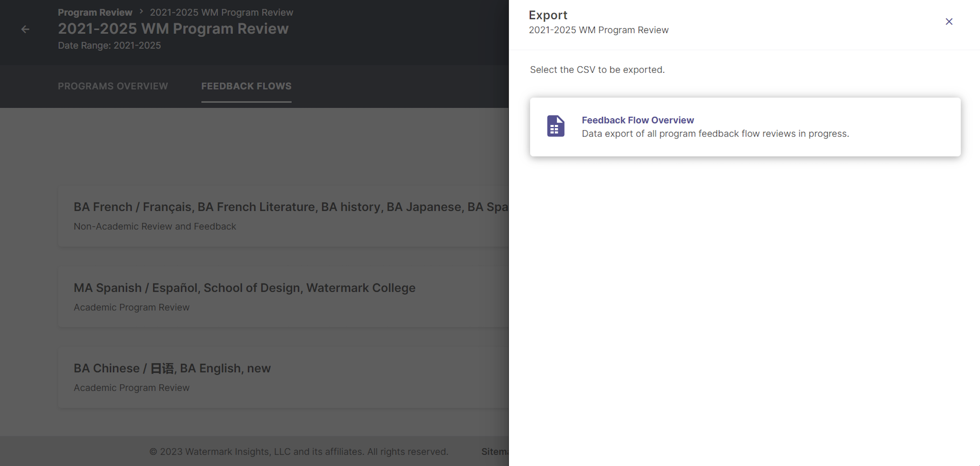Click Academic Program Review under BA Chinese

(131, 388)
